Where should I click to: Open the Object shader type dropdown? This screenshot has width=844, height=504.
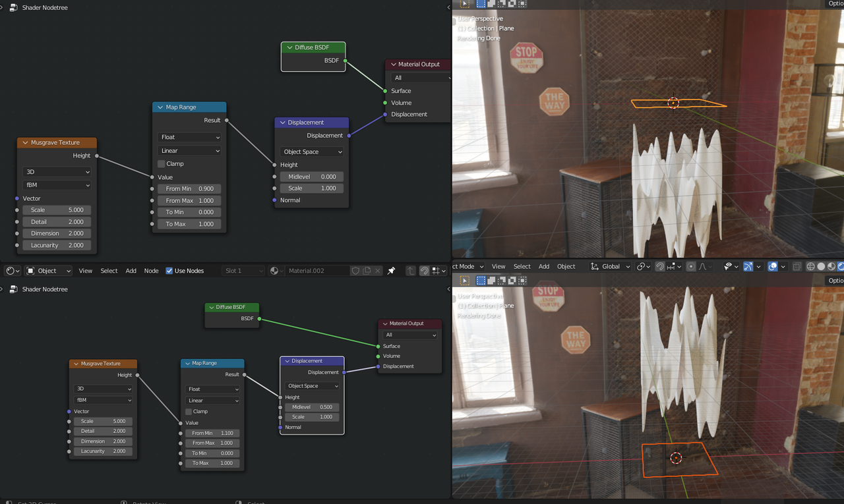click(48, 271)
